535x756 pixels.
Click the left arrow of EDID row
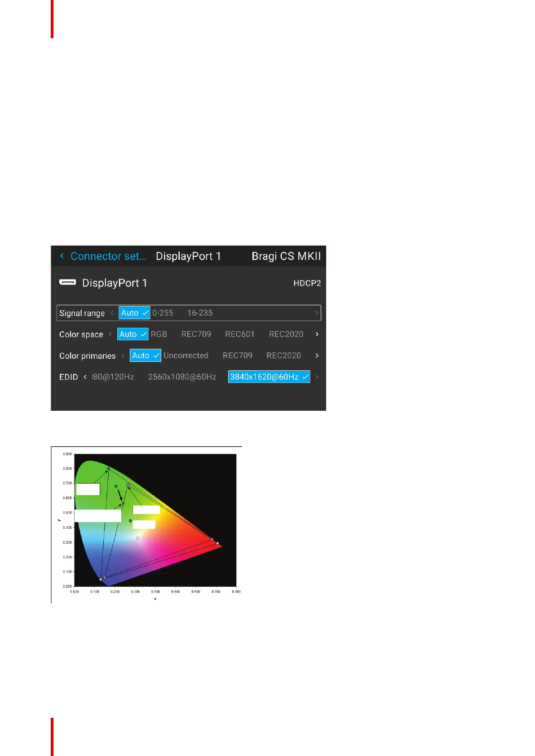click(x=85, y=377)
